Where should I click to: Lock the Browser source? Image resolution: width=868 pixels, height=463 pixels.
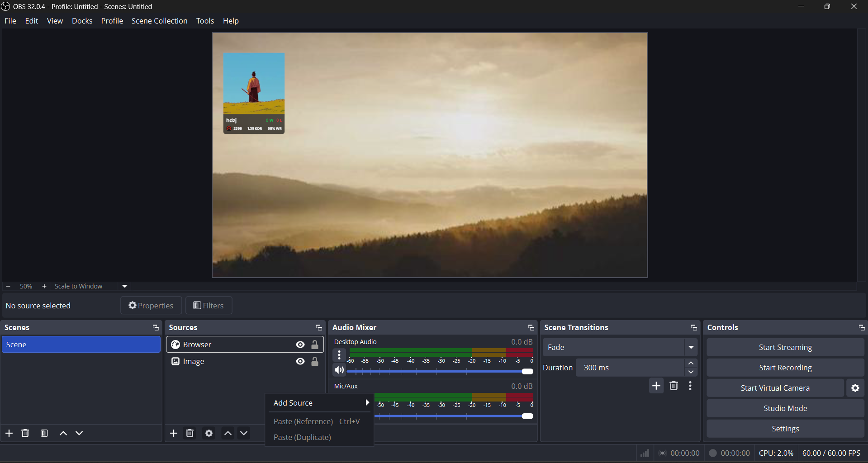[315, 345]
